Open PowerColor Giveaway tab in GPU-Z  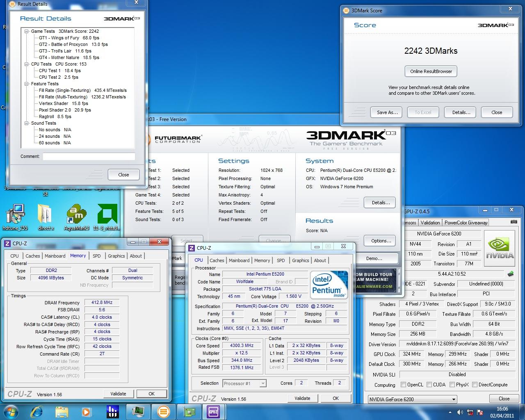click(466, 223)
